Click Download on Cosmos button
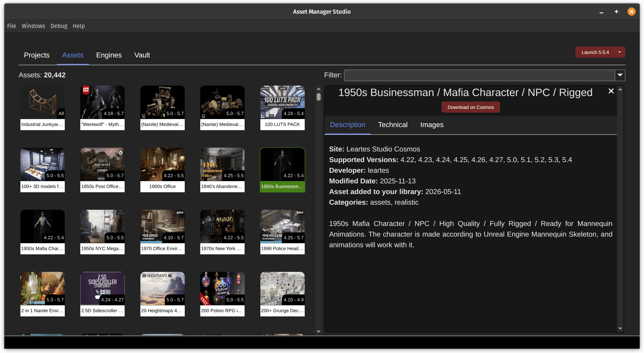 (471, 107)
